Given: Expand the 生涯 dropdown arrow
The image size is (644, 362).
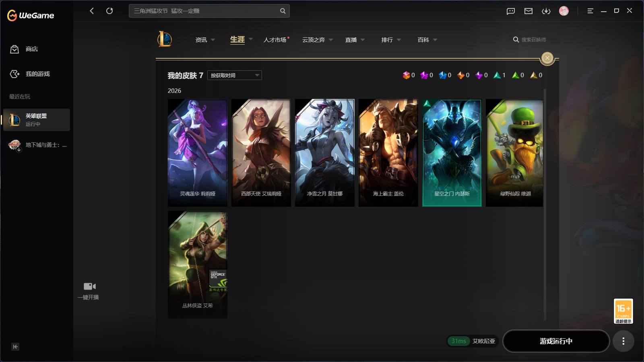Looking at the screenshot, I should 251,39.
